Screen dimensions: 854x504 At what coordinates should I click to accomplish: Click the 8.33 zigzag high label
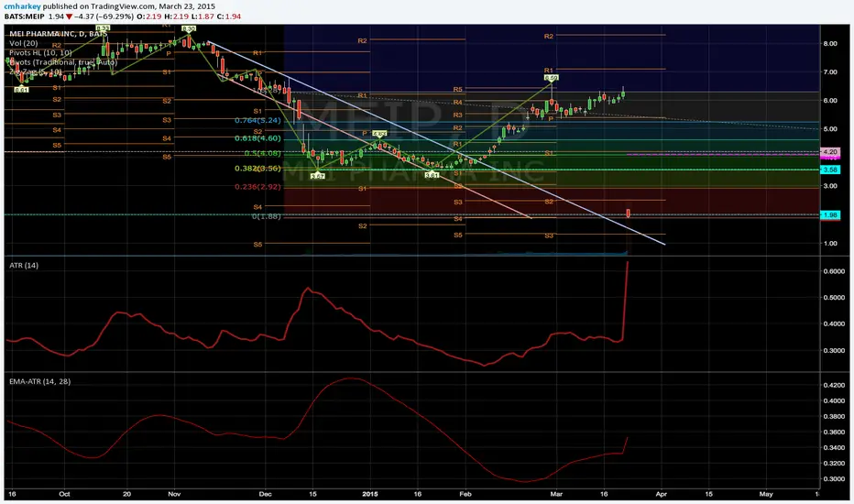(103, 27)
